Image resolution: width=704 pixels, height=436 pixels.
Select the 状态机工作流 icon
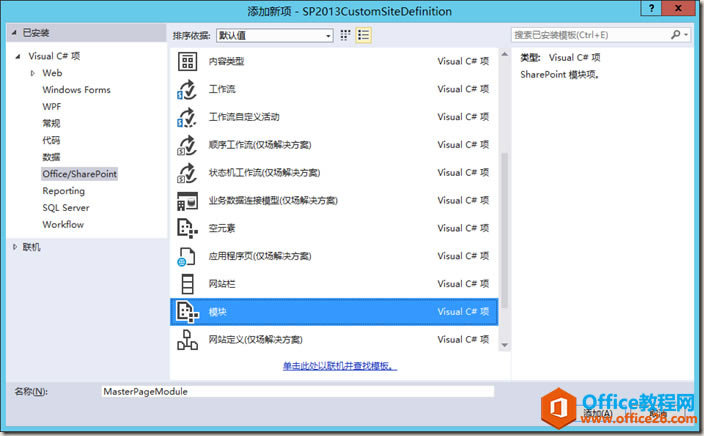point(187,173)
